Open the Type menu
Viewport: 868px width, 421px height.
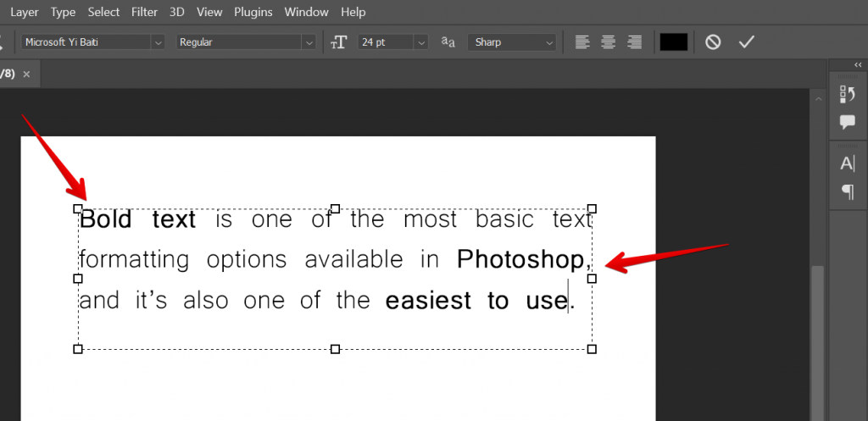63,12
